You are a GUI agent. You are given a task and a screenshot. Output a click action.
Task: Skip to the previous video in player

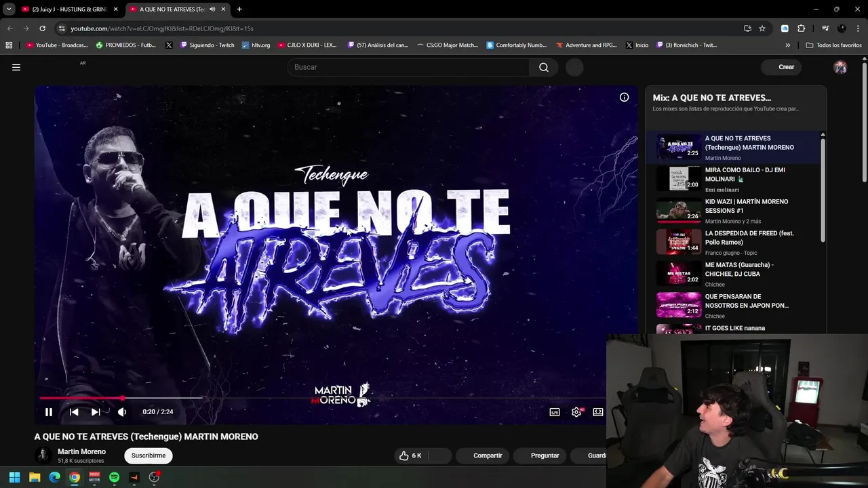74,411
